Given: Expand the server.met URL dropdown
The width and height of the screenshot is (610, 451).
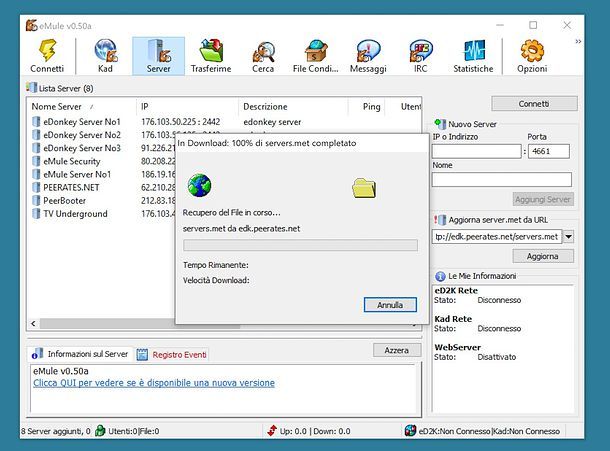Looking at the screenshot, I should (x=569, y=237).
